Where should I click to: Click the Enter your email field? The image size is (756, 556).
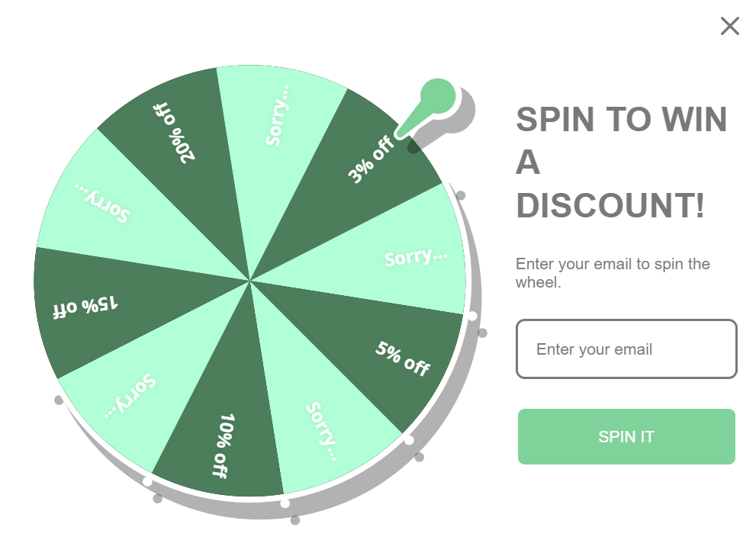pyautogui.click(x=626, y=349)
